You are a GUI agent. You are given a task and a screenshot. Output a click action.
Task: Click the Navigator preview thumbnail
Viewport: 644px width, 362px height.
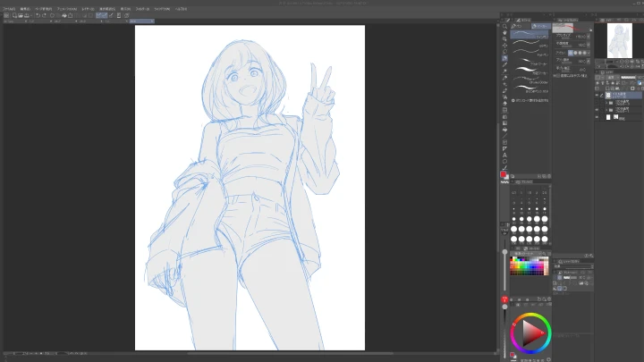coord(620,40)
